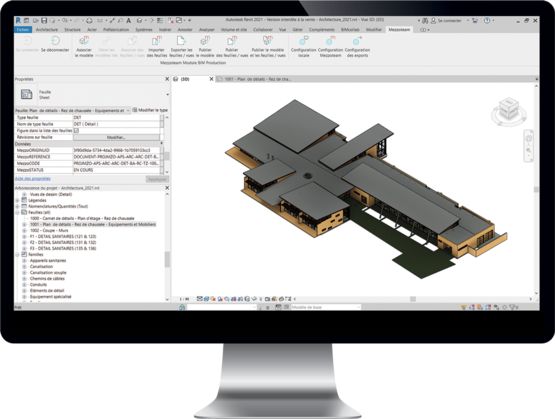This screenshot has height=419, width=555.
Task: Open Configuration Mezzoteam
Action: click(x=330, y=46)
